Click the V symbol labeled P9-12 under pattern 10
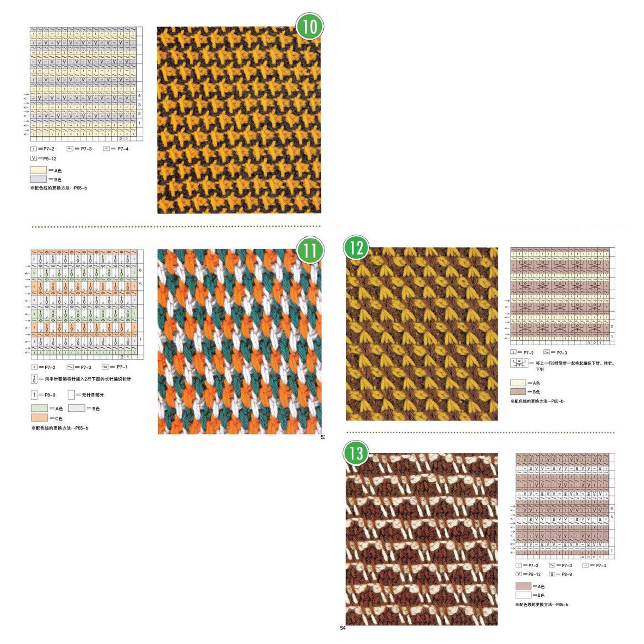Screen dimensions: 644x644 (x=34, y=158)
